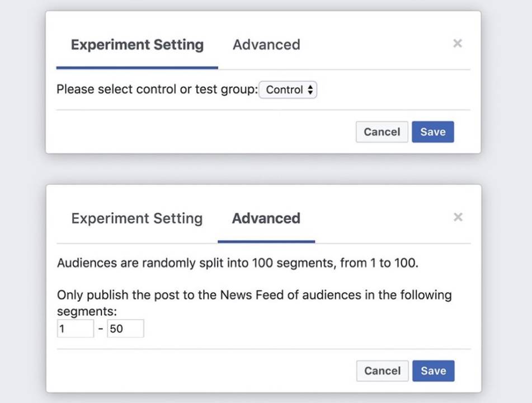Image resolution: width=532 pixels, height=403 pixels.
Task: Click the 'Only publish the post' instruction text
Action: pos(254,295)
